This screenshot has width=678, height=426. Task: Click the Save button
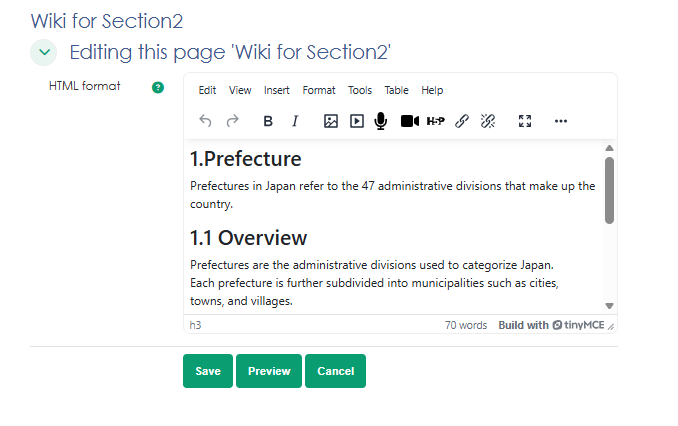click(208, 371)
